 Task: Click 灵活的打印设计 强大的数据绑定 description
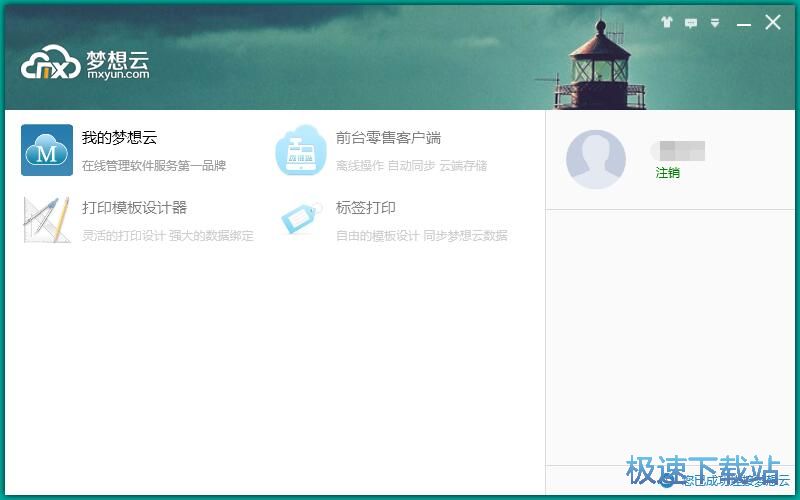(167, 236)
